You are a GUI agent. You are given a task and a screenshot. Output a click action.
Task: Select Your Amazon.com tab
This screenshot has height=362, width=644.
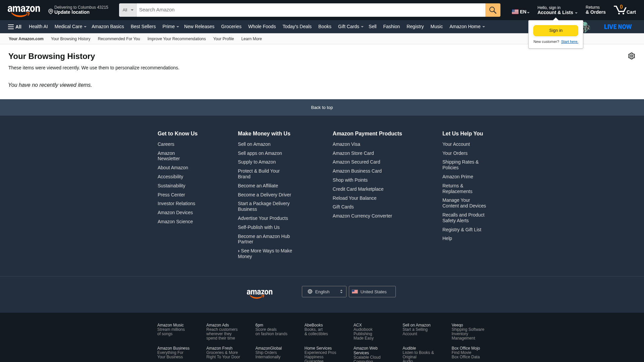click(x=26, y=39)
